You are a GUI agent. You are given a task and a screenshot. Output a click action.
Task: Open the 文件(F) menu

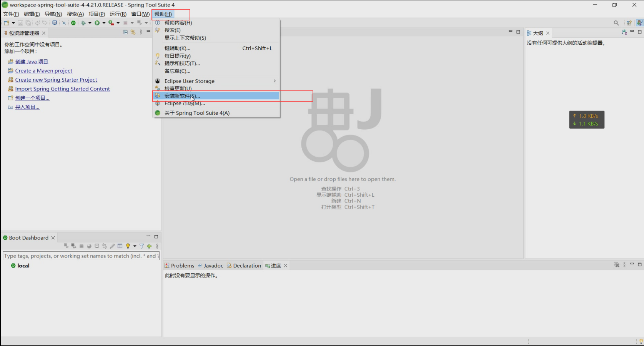coord(11,14)
